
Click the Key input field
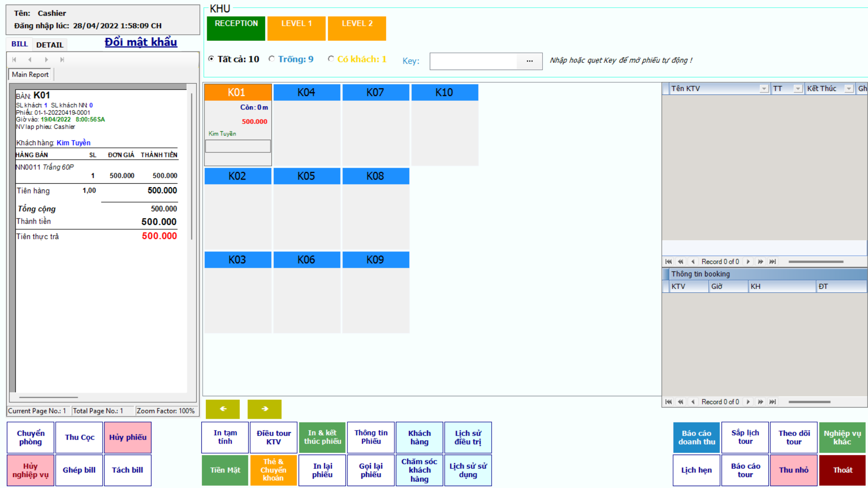pos(473,61)
